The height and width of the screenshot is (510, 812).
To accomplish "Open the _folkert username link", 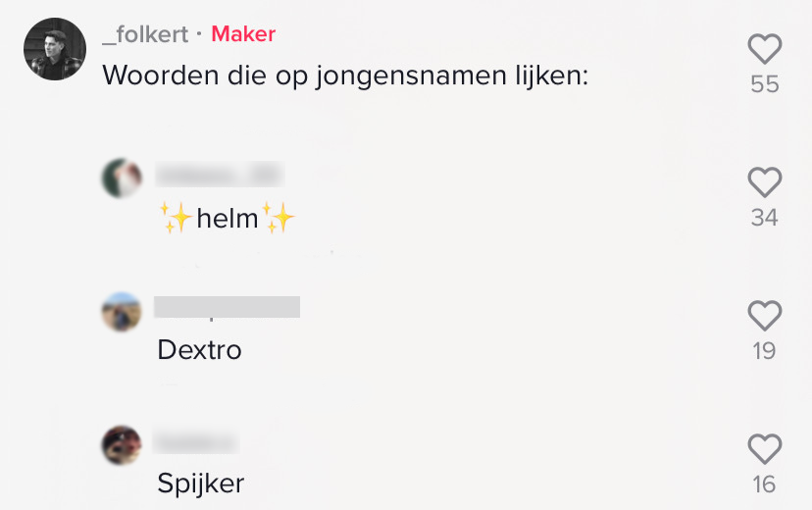I will tap(145, 34).
